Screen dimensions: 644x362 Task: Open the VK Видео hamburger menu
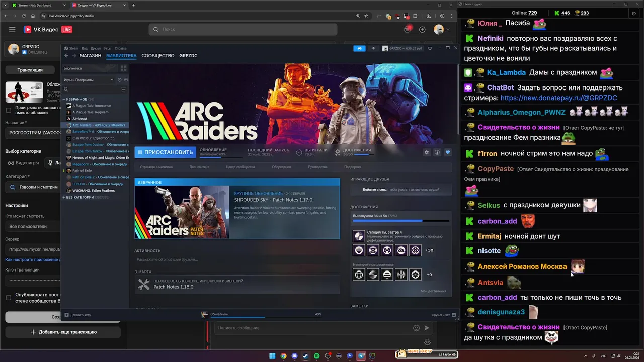coord(12,30)
